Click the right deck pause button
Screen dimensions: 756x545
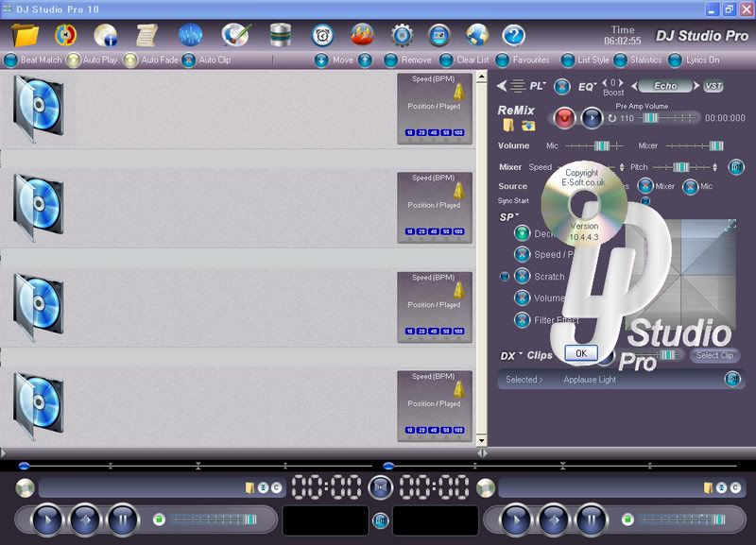(x=593, y=519)
